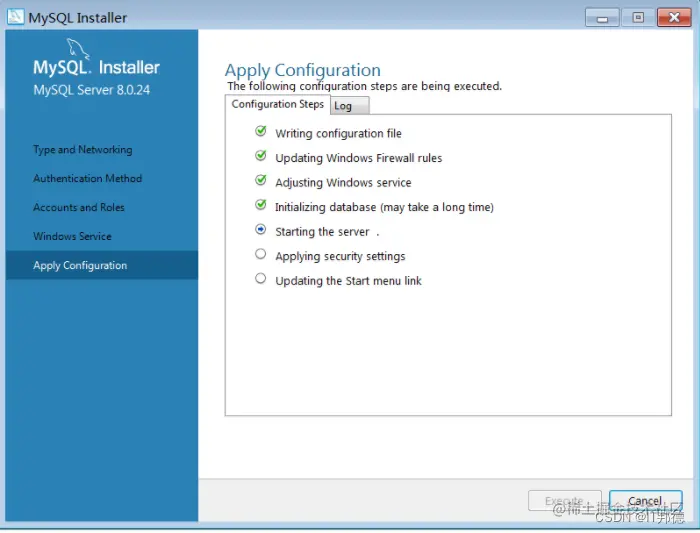Click the 'Adjusting Windows service' step text
This screenshot has width=700, height=533.
pos(343,183)
